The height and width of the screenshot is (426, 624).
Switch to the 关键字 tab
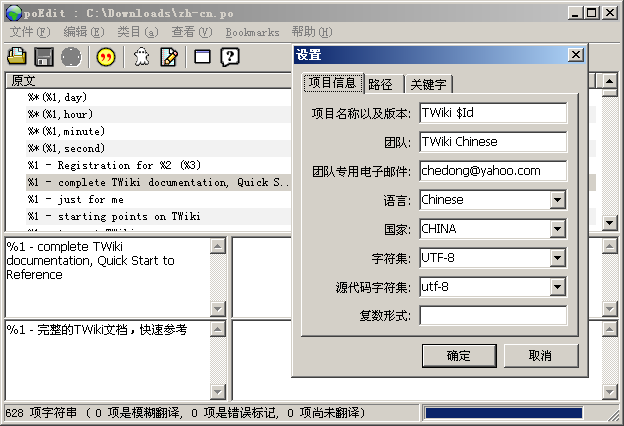[x=429, y=84]
